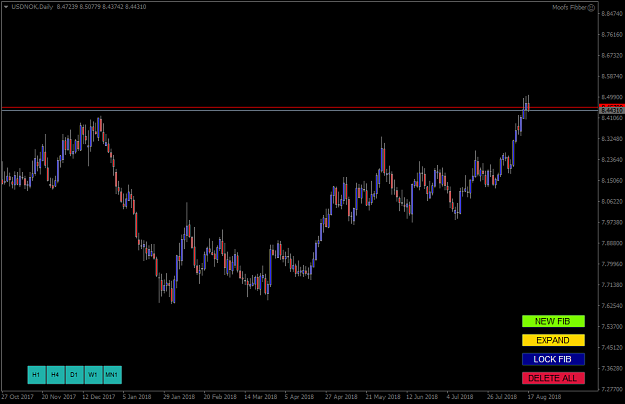
Task: Click the NEW FIB button
Action: (x=553, y=321)
